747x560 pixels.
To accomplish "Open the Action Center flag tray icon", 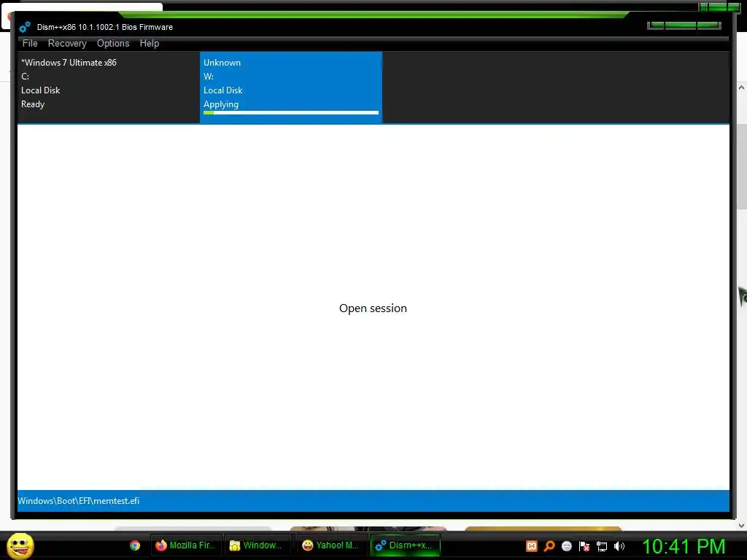I will (584, 546).
